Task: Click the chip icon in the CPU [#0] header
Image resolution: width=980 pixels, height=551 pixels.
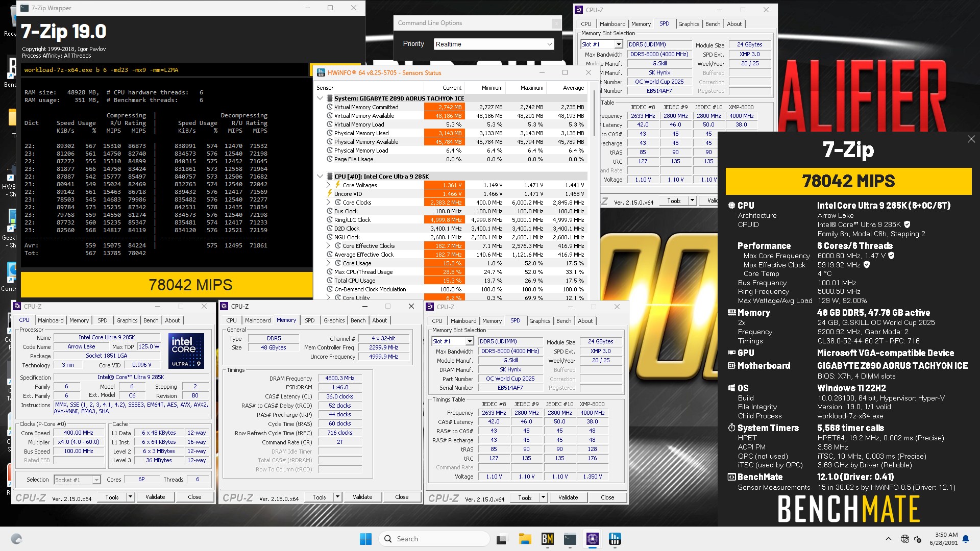Action: tap(330, 177)
